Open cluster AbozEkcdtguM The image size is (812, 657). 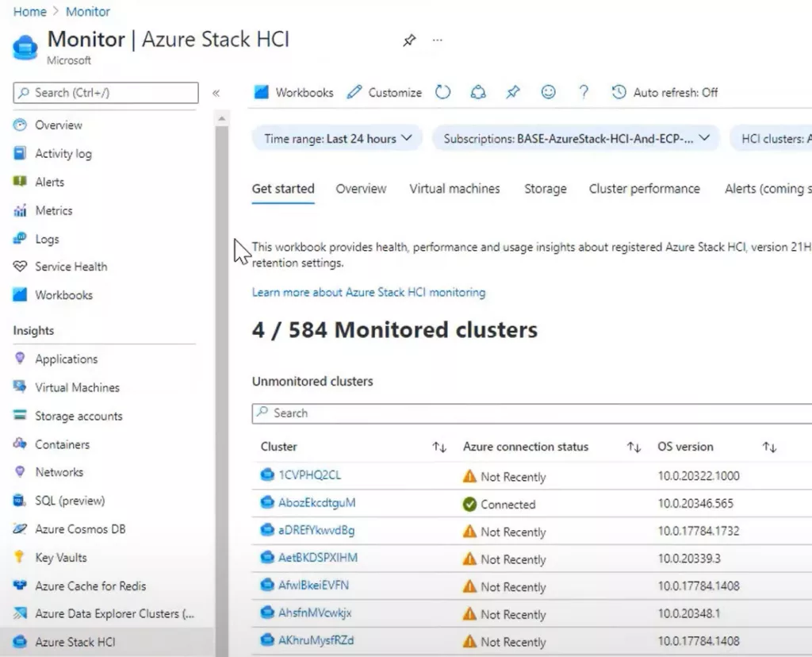[x=317, y=502]
